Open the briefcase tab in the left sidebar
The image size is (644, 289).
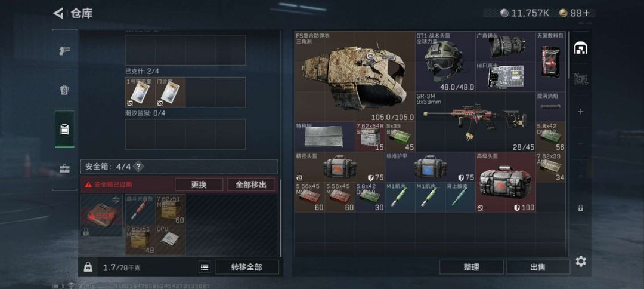[64, 168]
